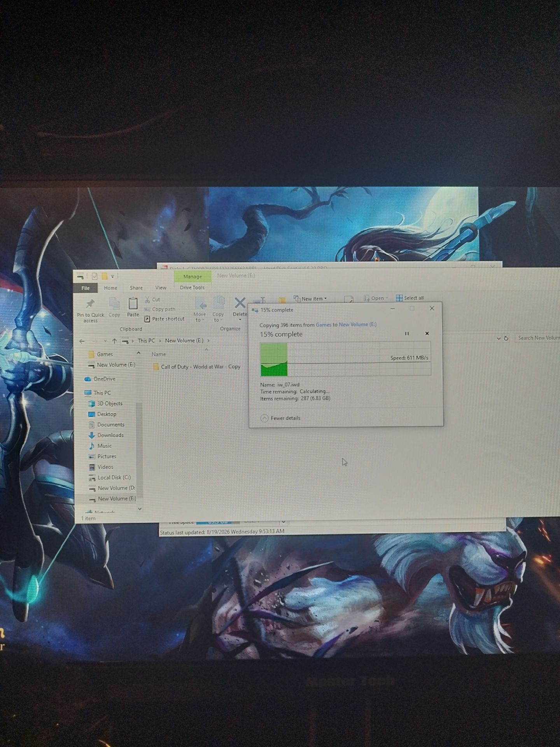Select the highlighted New Volume (E:) under This PC
560x747 pixels.
[112, 499]
